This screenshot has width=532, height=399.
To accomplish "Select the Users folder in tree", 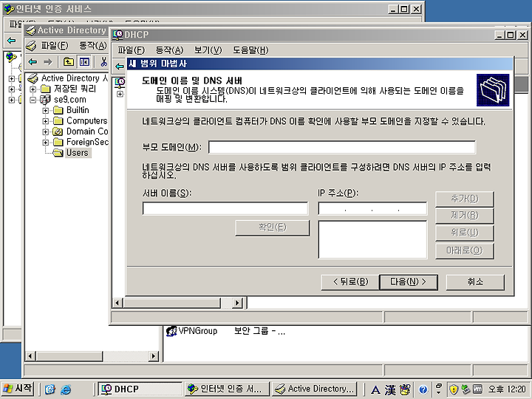I will pyautogui.click(x=78, y=153).
